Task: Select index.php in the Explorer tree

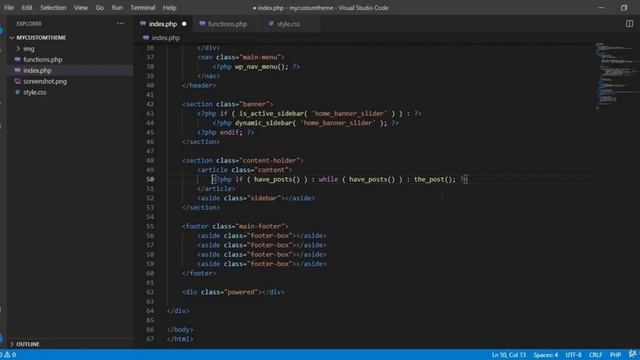Action: (37, 71)
